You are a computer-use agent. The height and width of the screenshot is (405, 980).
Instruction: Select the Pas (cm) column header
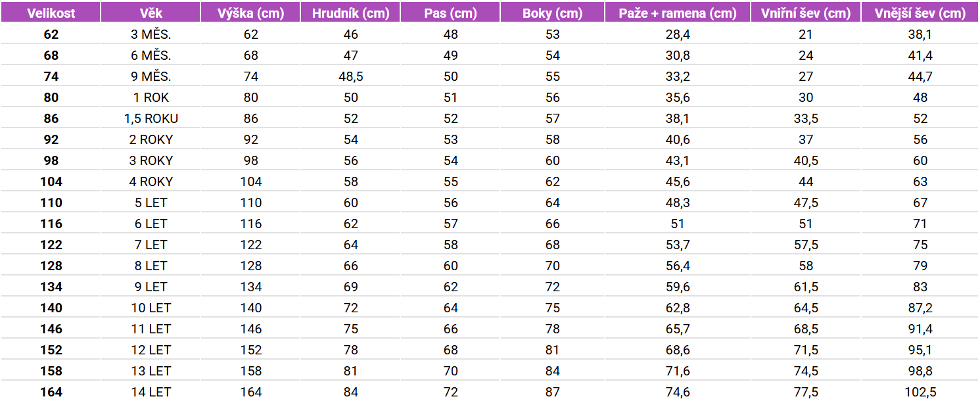450,13
